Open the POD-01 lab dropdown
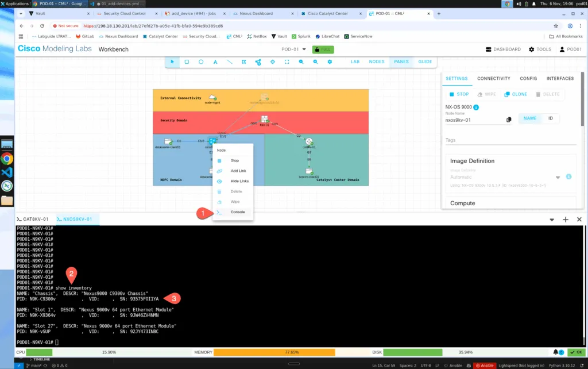Viewport: 588px width, 369px height. point(295,49)
